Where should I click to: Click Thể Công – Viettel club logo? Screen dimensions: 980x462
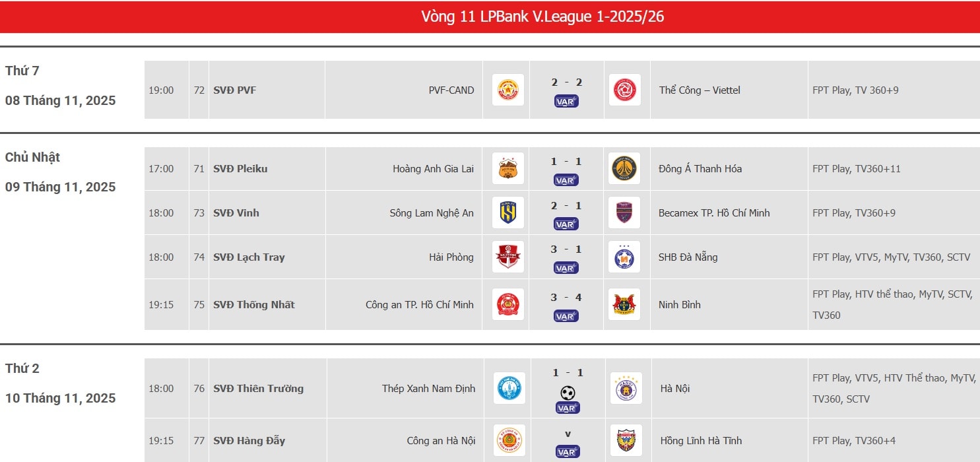[624, 90]
